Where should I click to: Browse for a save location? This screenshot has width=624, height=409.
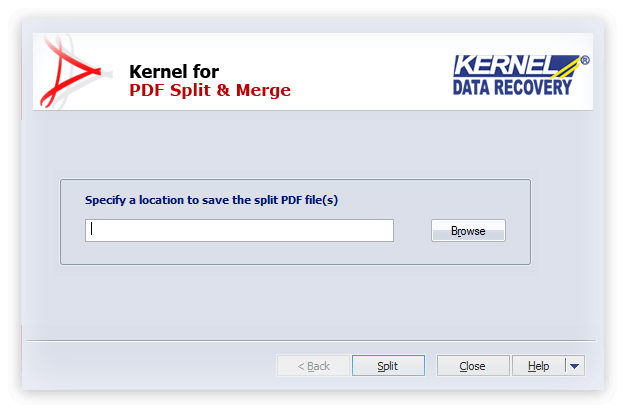click(468, 231)
